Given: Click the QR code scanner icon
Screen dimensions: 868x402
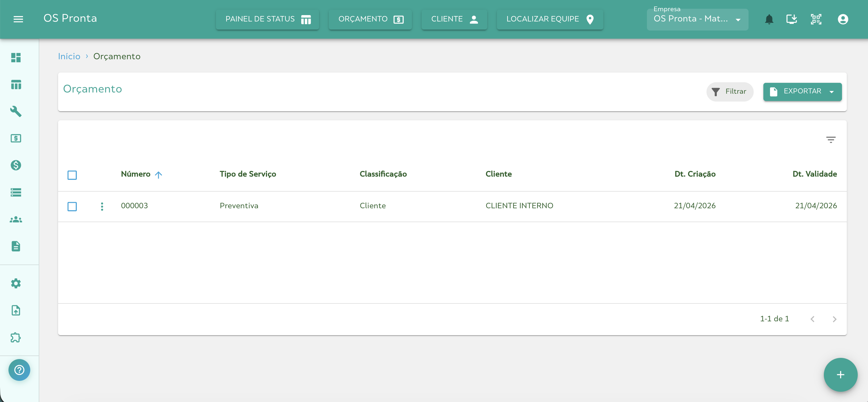Looking at the screenshot, I should click(816, 19).
